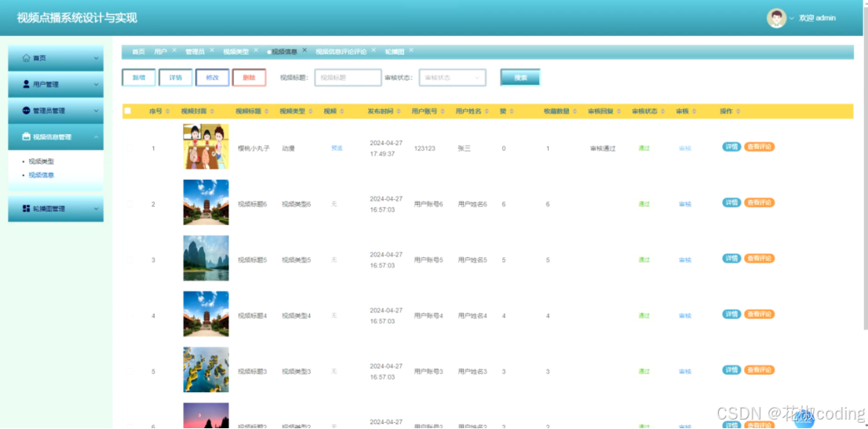The width and height of the screenshot is (868, 429).
Task: Click blue 详情 pill in 视频标题4 row
Action: pyautogui.click(x=731, y=314)
